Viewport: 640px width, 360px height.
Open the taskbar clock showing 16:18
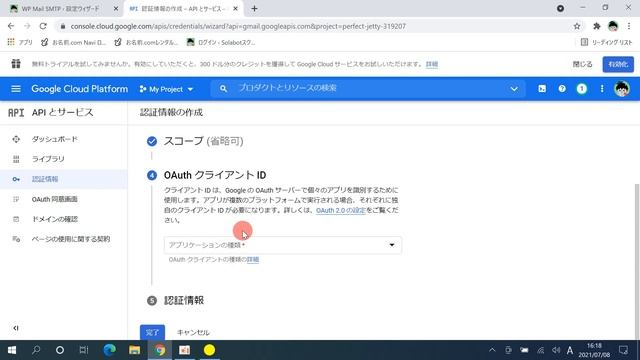594,350
